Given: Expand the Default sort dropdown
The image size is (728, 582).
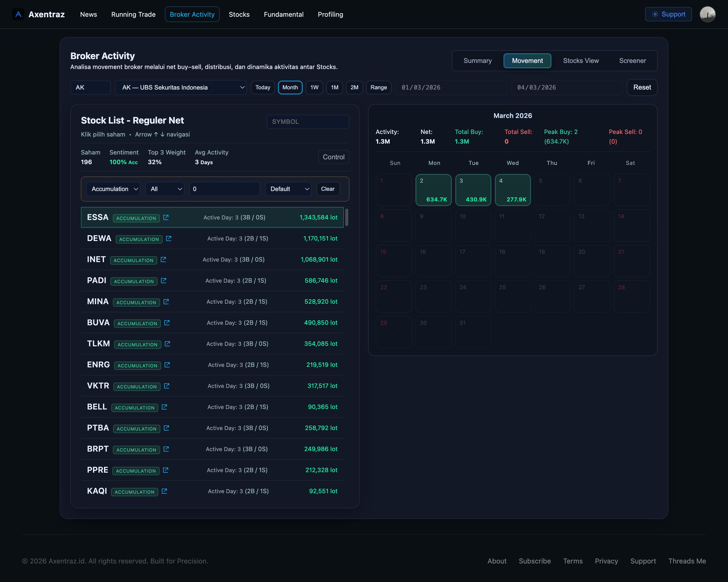Looking at the screenshot, I should point(288,189).
